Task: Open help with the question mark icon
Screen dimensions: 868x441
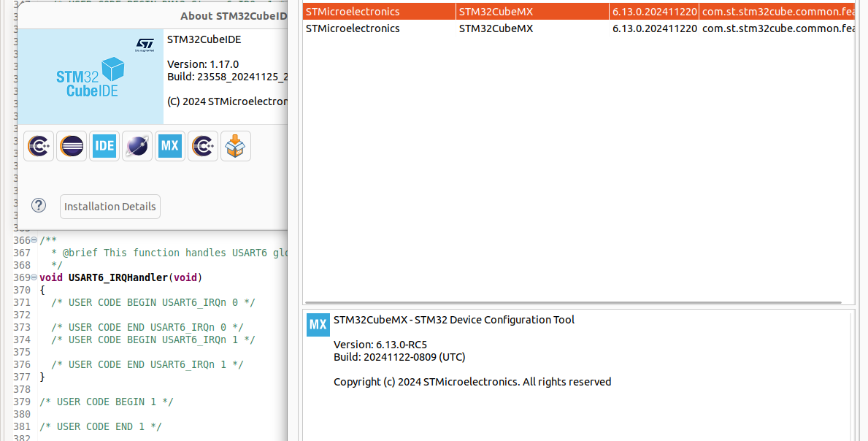Action: pyautogui.click(x=39, y=206)
